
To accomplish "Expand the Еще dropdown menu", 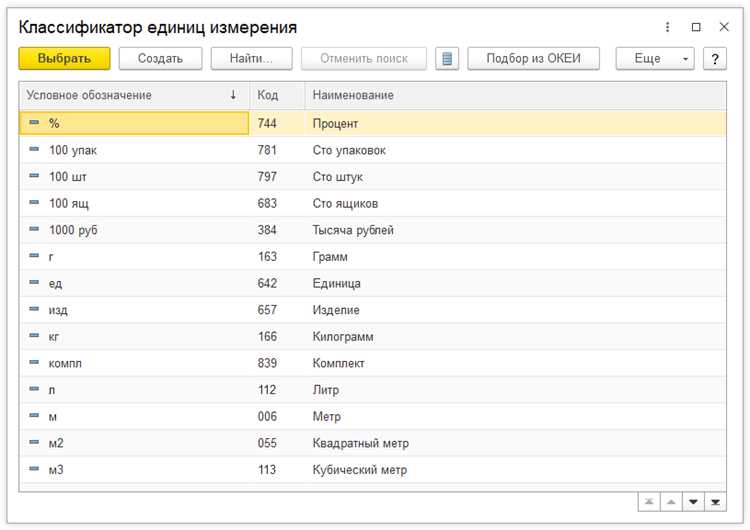I will pyautogui.click(x=655, y=58).
